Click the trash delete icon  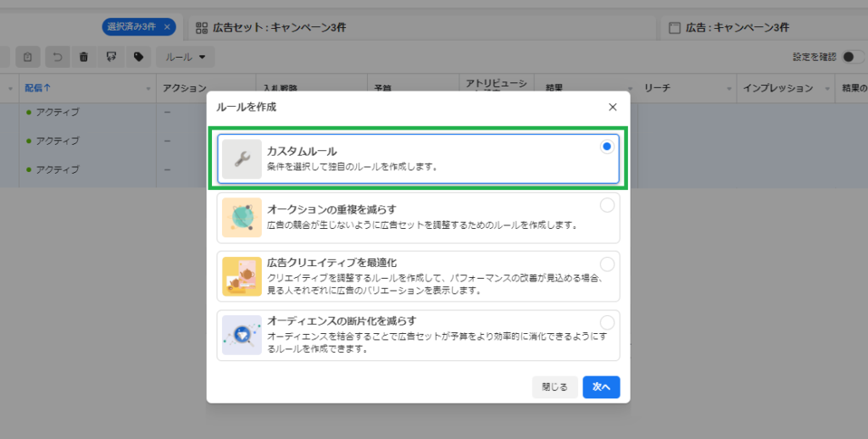[x=84, y=57]
